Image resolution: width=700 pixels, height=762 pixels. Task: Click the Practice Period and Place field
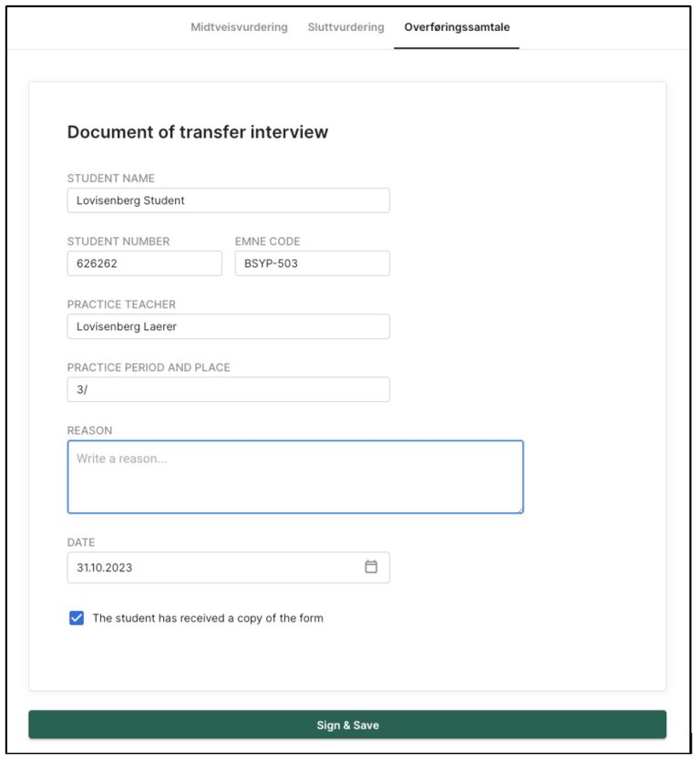click(x=228, y=390)
